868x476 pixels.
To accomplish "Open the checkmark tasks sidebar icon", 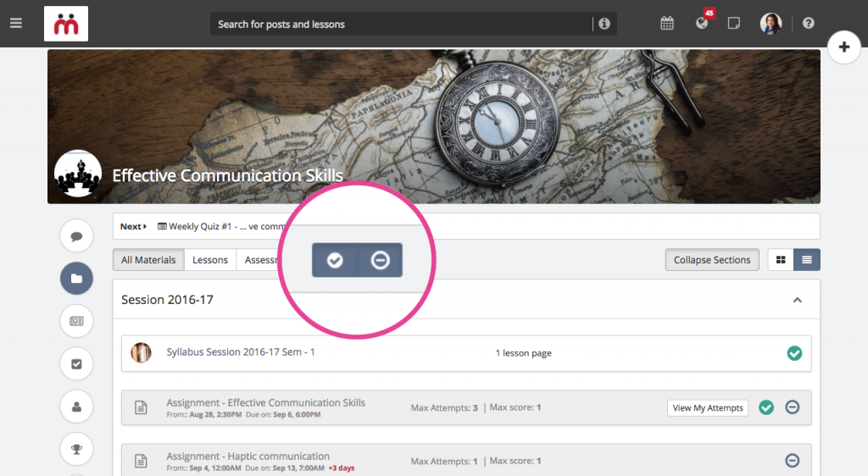I will pyautogui.click(x=76, y=363).
